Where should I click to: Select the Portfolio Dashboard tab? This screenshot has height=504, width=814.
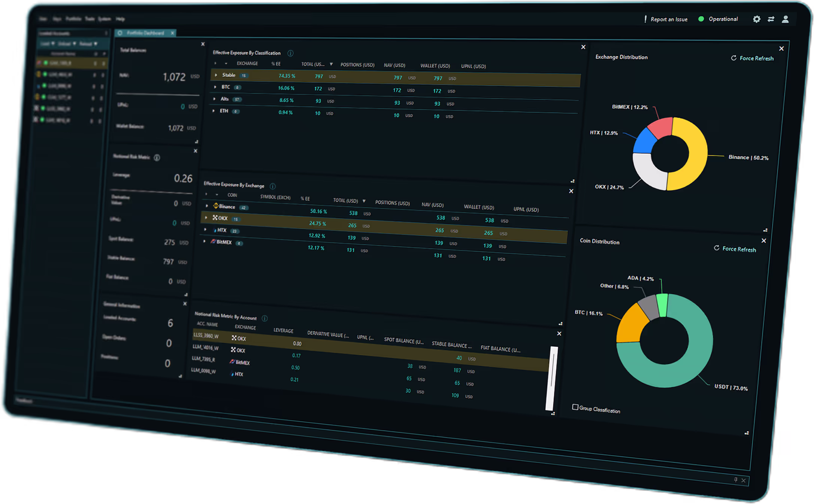(x=145, y=33)
